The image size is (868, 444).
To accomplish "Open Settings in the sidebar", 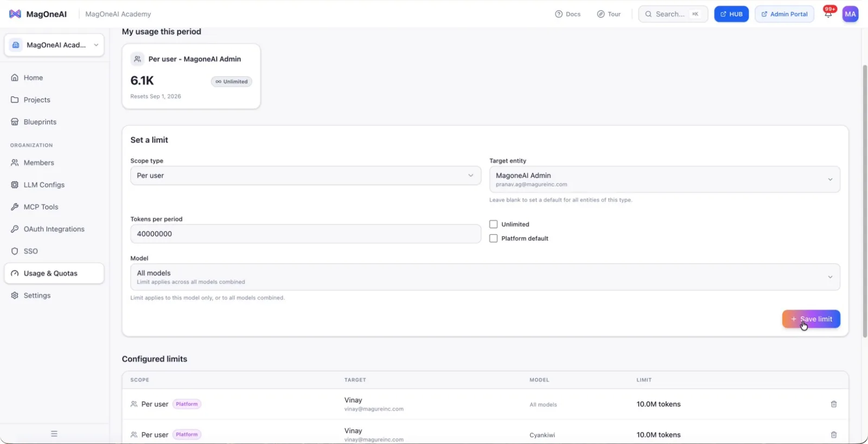I will click(54, 295).
